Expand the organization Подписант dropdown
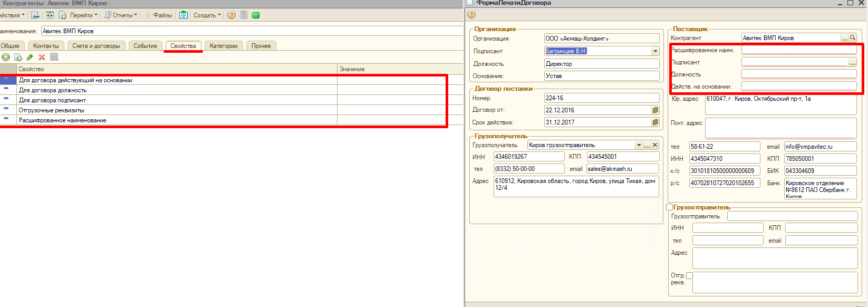Screen dimensions: 868x307 coord(655,51)
